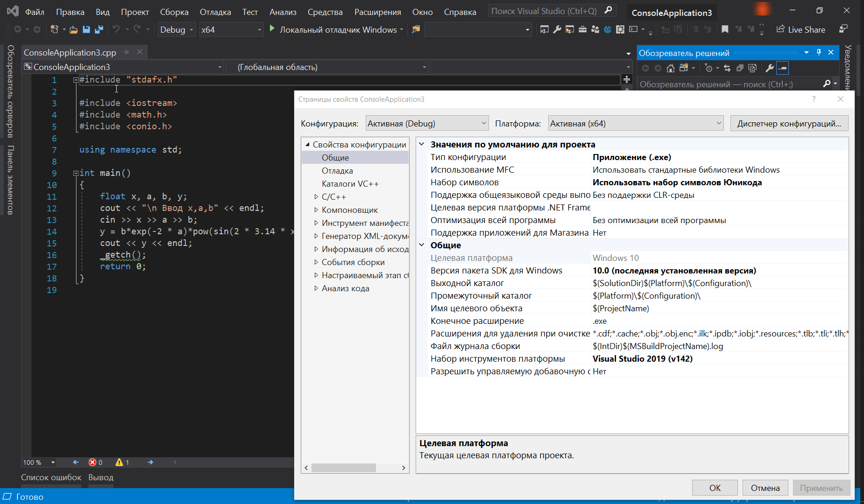This screenshot has height=504, width=864.
Task: Open the x64 platform dropdown in toolbar
Action: tap(231, 29)
